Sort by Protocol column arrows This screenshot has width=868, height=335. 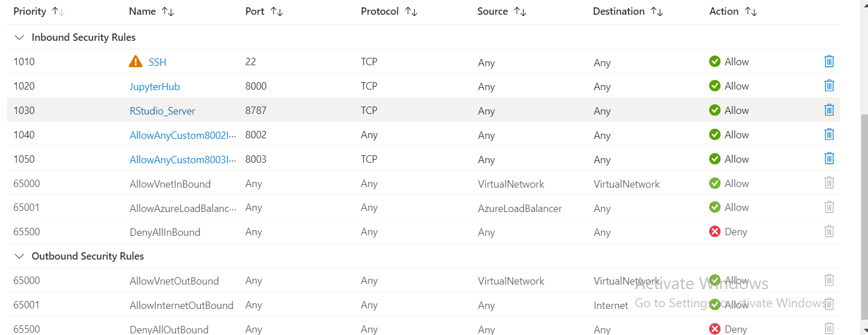point(411,11)
